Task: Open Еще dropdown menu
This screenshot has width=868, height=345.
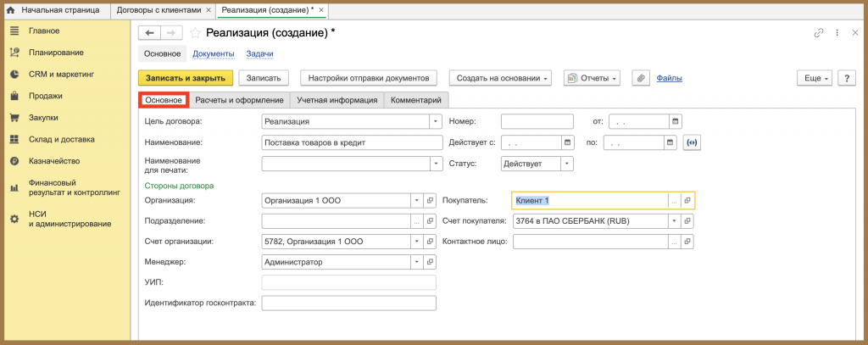Action: [815, 79]
